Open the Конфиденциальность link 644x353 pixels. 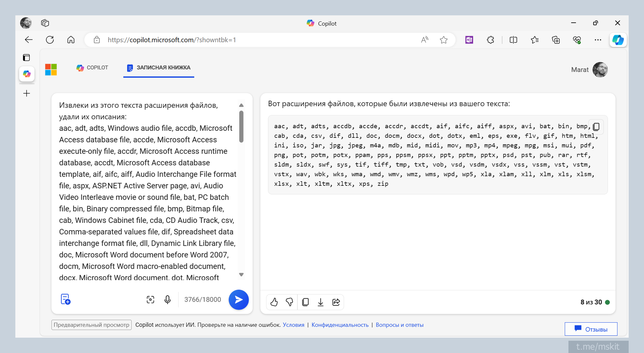(x=340, y=325)
